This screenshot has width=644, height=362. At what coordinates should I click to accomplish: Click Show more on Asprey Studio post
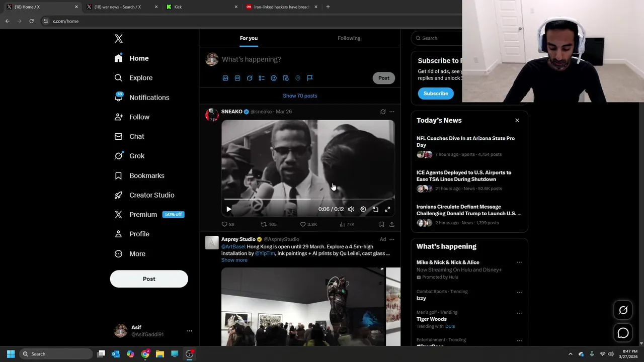pos(234,260)
